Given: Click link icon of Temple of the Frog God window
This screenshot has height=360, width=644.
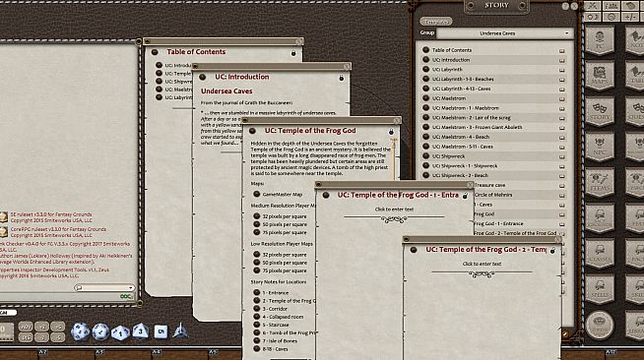Looking at the screenshot, I should pos(252,131).
